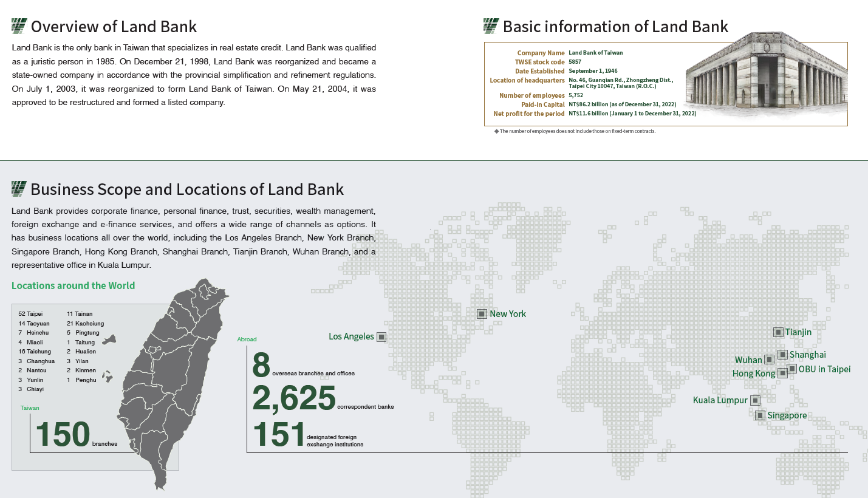Select the Singapore branch marker
The width and height of the screenshot is (868, 498).
coord(760,415)
